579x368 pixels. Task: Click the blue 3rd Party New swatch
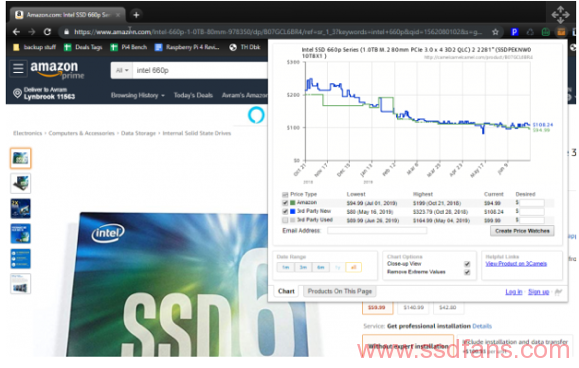pos(292,211)
